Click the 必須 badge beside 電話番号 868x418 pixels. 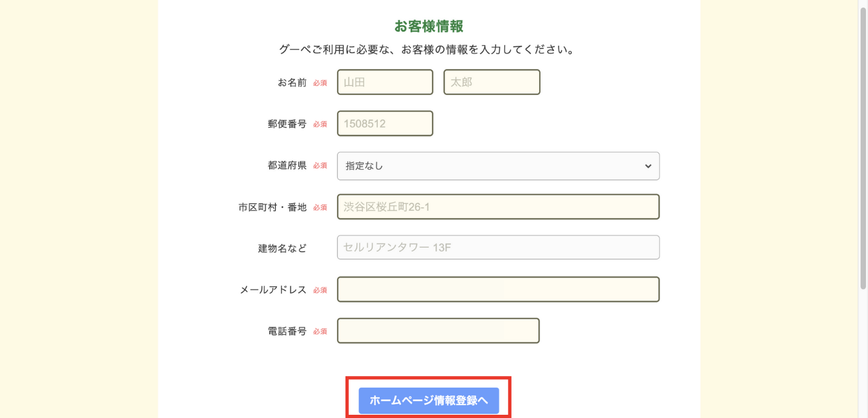coord(320,332)
